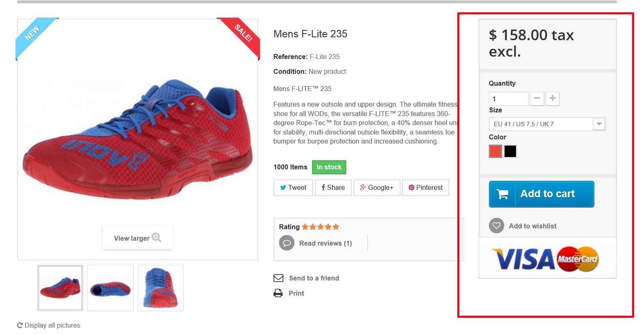Select the black color swatch
The image size is (644, 335).
coord(510,151)
